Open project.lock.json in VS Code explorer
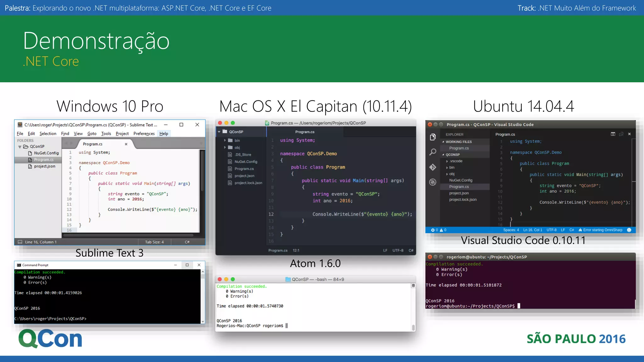The height and width of the screenshot is (362, 644). [x=463, y=200]
